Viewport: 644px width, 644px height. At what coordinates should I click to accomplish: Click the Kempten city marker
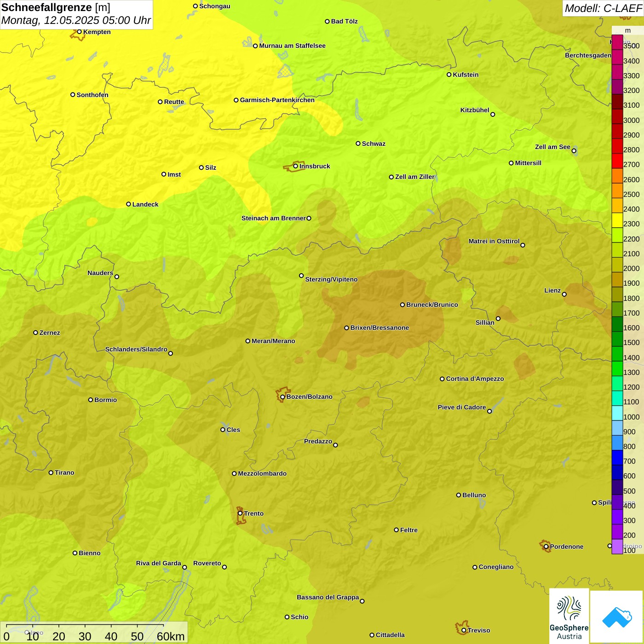79,32
